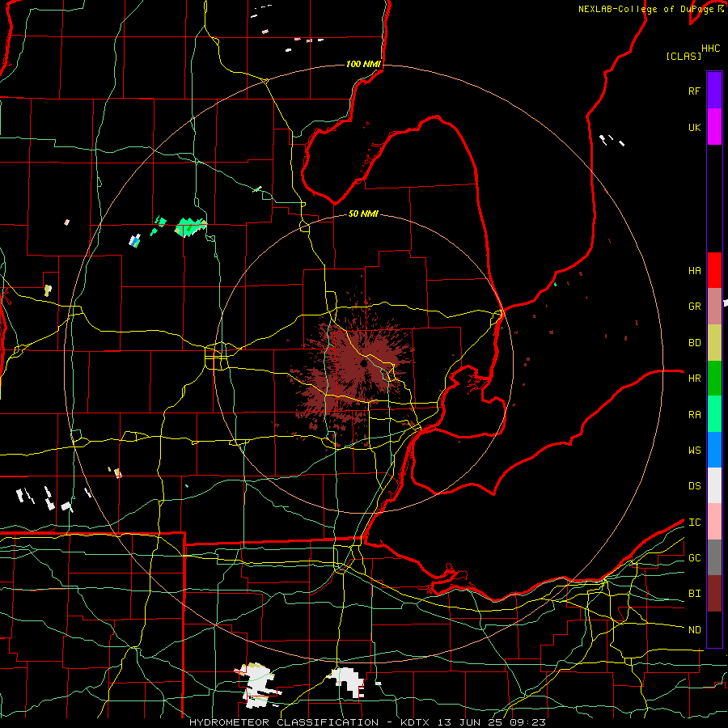Click the IC legend label
This screenshot has height=728, width=728.
[x=694, y=523]
